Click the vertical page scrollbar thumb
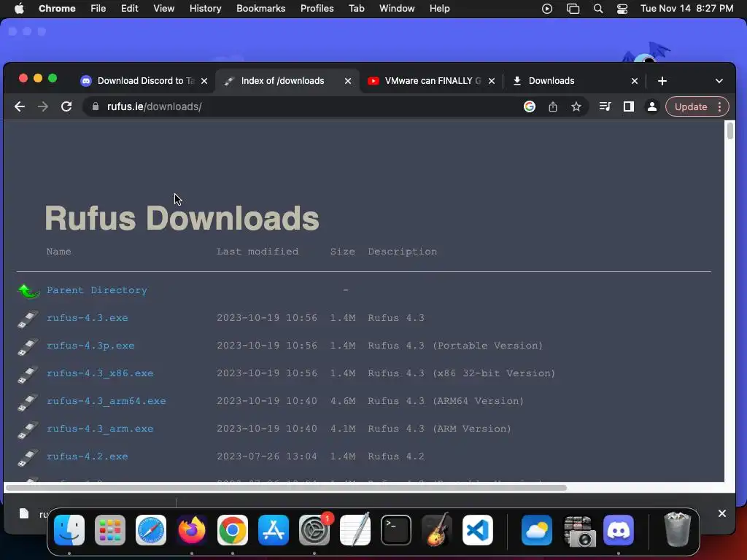This screenshot has height=560, width=747. (729, 131)
